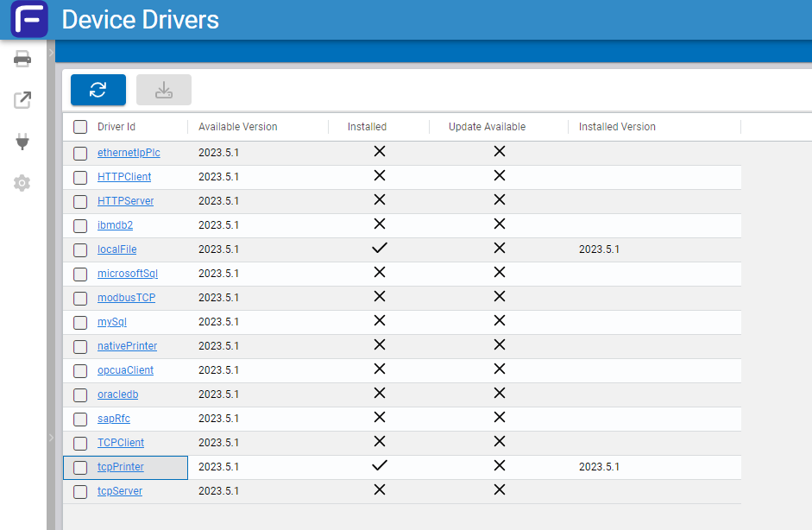Click tcpServer update-available X icon
Screen dimensions: 812x530
pyautogui.click(x=500, y=489)
